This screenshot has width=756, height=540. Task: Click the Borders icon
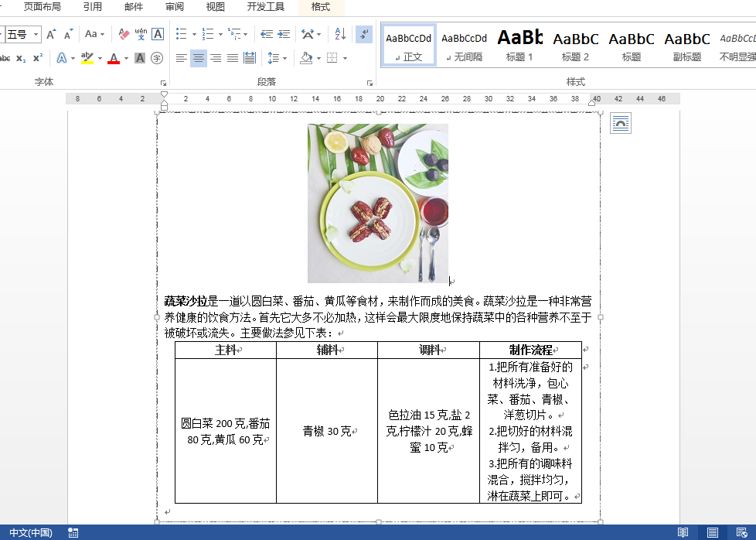tap(332, 58)
